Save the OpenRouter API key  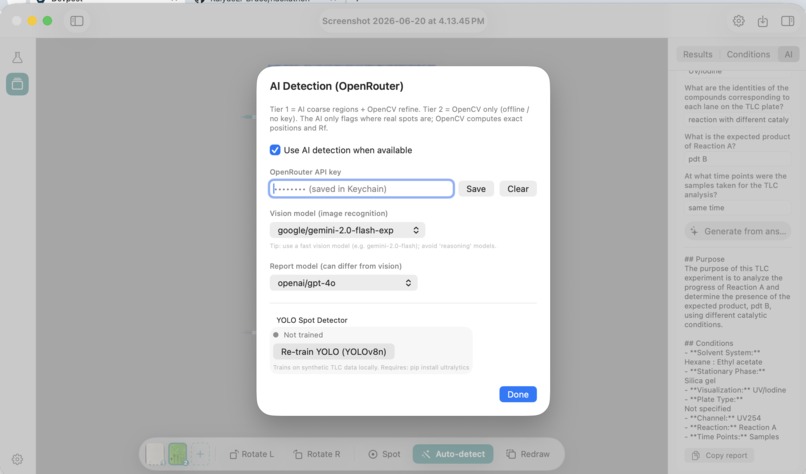pos(476,189)
